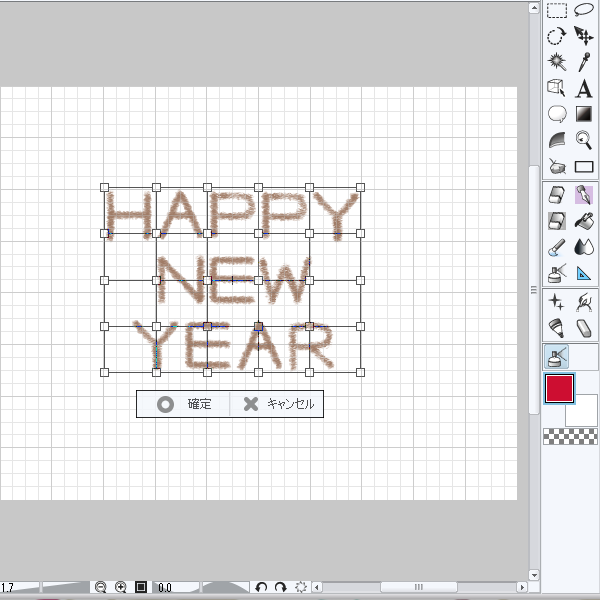Select the Eyedropper tool
Image resolution: width=600 pixels, height=600 pixels.
584,62
